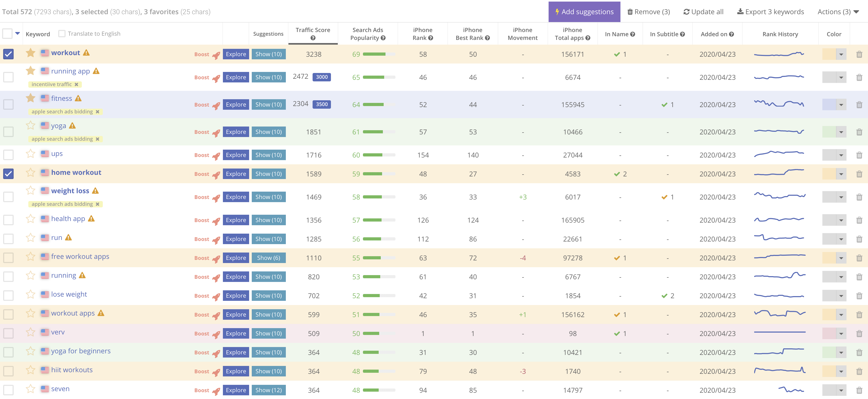
Task: Enable Translate to English checkbox
Action: point(62,34)
